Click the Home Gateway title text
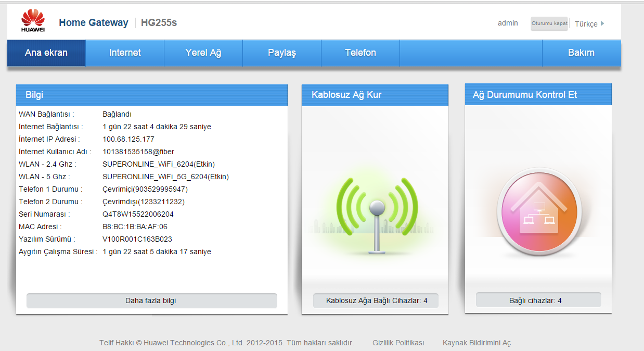Image resolution: width=644 pixels, height=351 pixels. click(94, 22)
